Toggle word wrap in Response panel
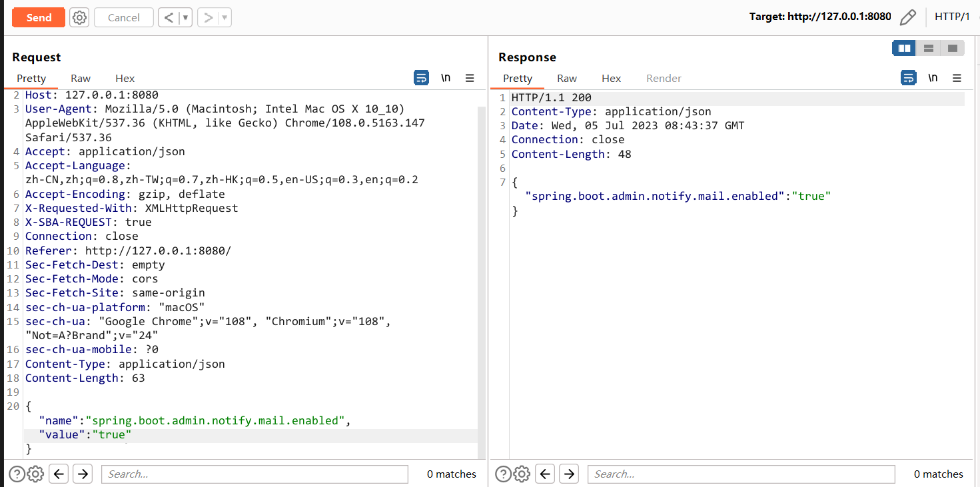This screenshot has height=487, width=980. 909,78
